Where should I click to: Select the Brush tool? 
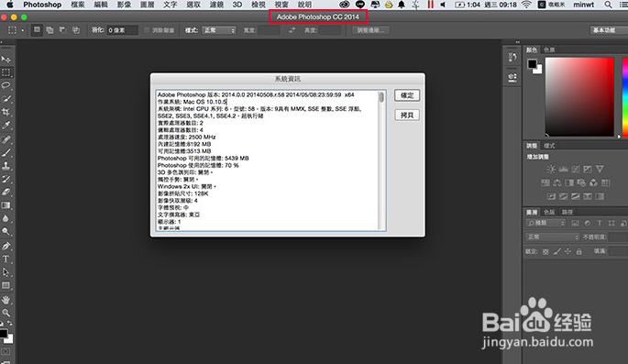point(6,152)
